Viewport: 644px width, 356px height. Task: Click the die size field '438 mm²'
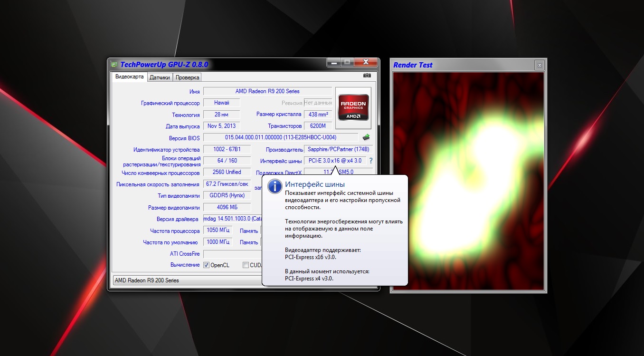coord(319,115)
